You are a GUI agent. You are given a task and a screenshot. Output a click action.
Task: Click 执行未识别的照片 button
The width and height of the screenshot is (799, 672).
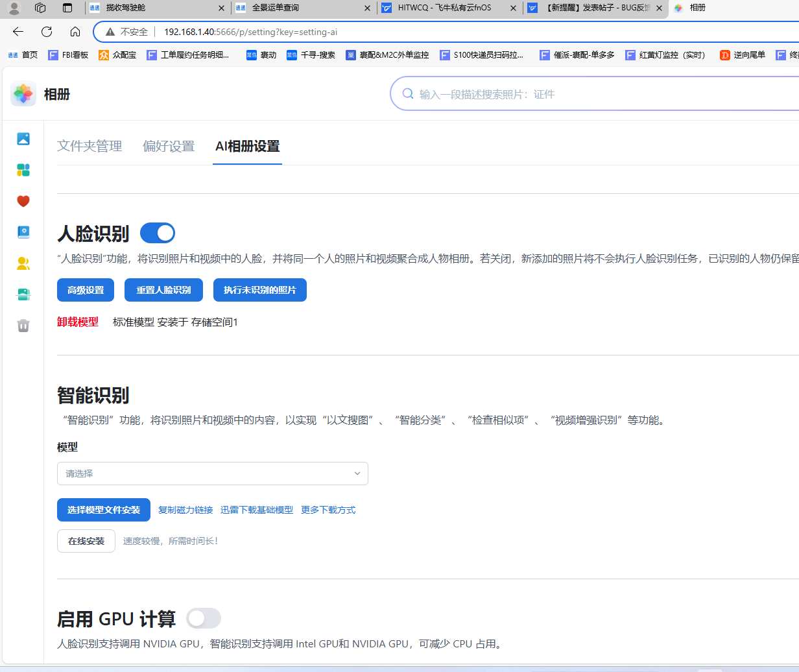[260, 290]
